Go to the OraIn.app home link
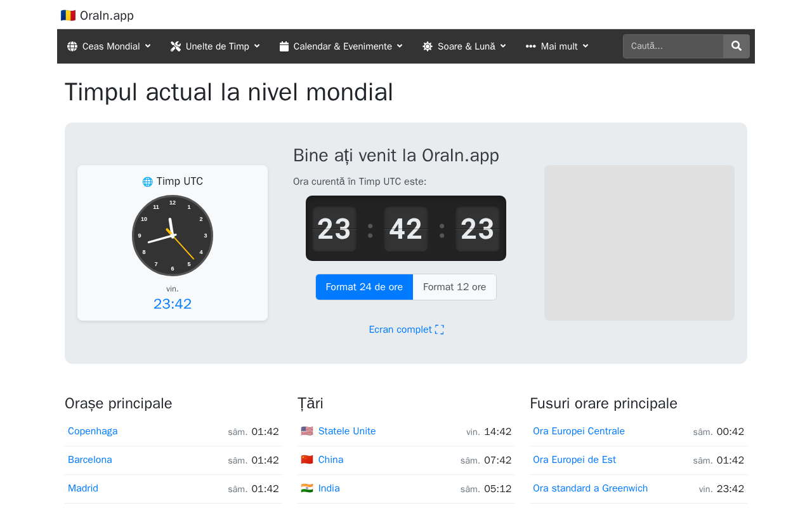The height and width of the screenshot is (508, 812). coord(97,15)
